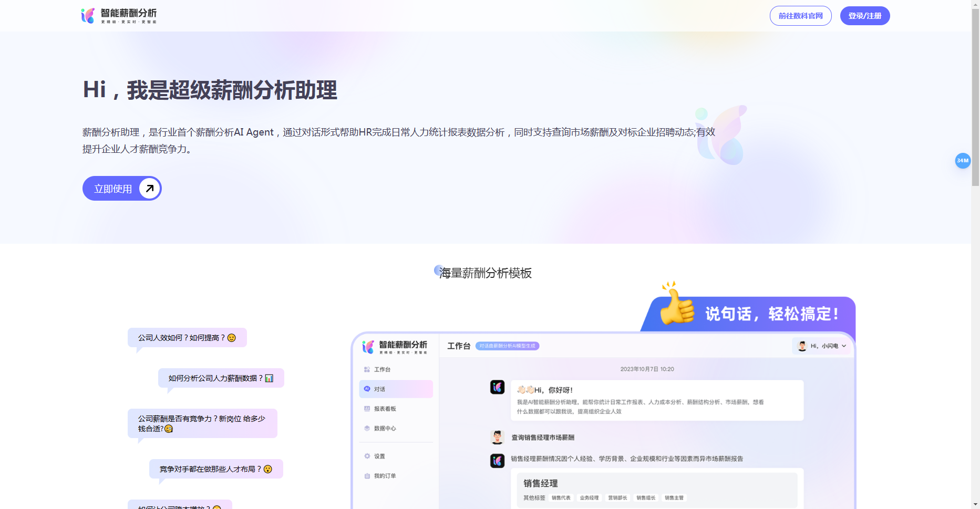Click the 对话由薪酬分析AI模型生成 badge
This screenshot has width=980, height=509.
[507, 346]
